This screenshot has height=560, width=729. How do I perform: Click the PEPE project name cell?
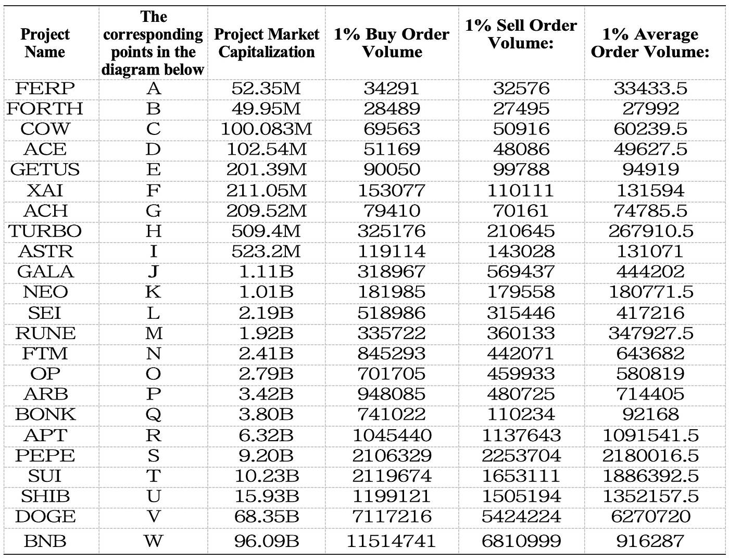click(45, 456)
